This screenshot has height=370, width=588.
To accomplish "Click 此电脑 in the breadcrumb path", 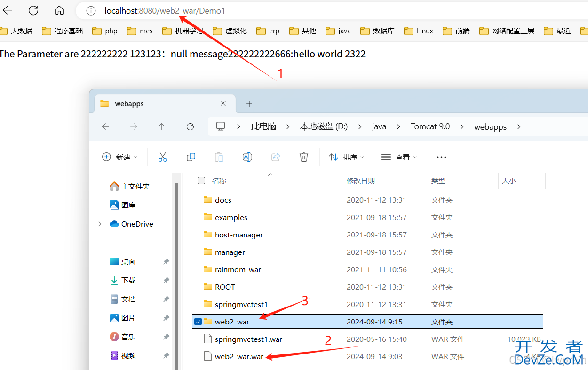I will tap(263, 126).
